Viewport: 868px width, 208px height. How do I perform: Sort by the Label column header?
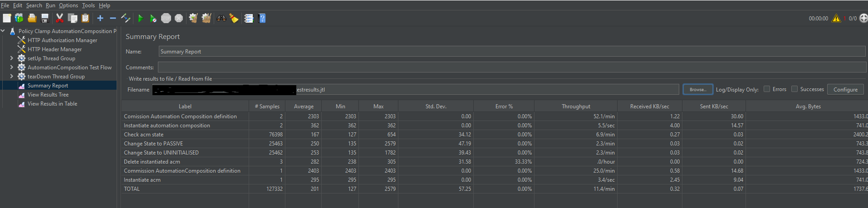pyautogui.click(x=185, y=106)
